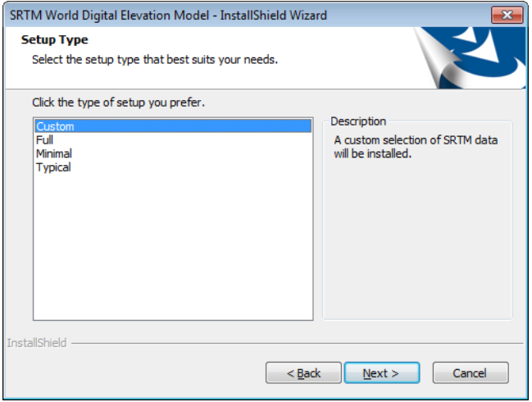Select Typical from the setup list
This screenshot has height=402, width=532.
(53, 167)
